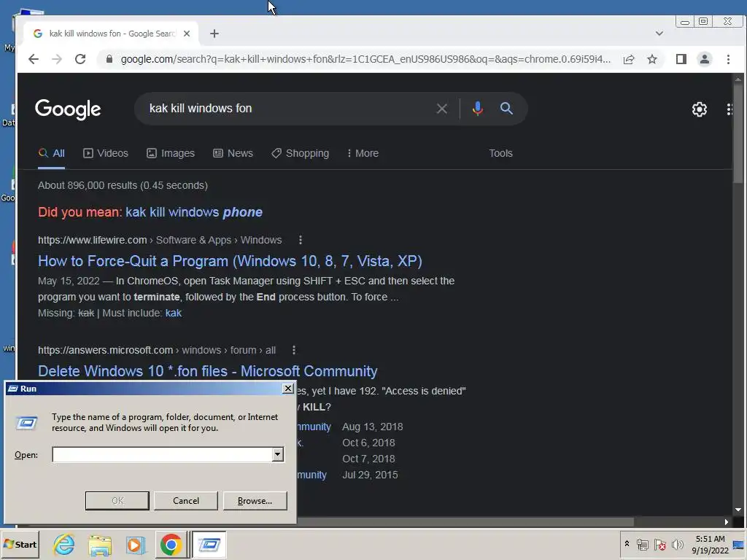The height and width of the screenshot is (560, 747).
Task: Open the Chrome profile avatar menu
Action: coord(705,59)
